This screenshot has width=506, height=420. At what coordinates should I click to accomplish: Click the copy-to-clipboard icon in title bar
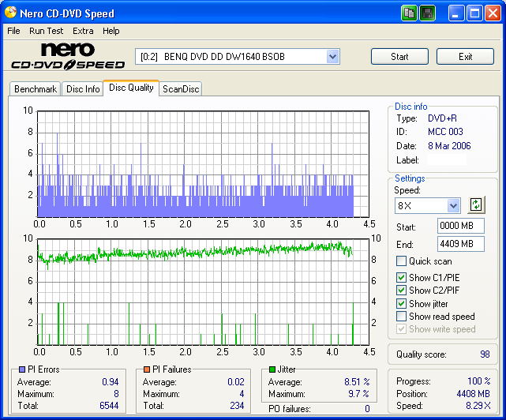(x=409, y=13)
